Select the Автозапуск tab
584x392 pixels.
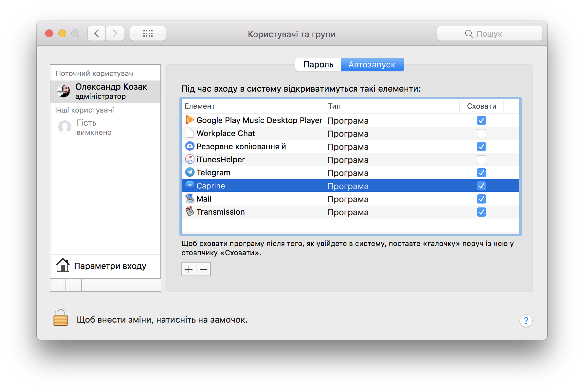(x=372, y=64)
